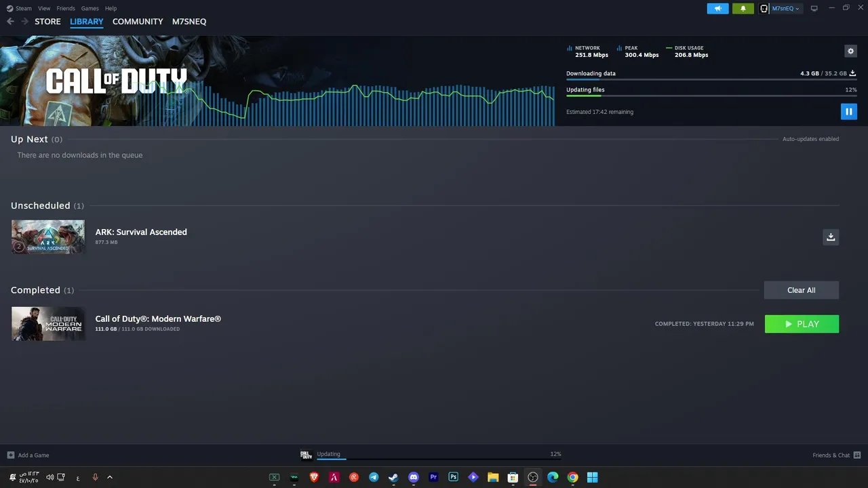Open Microsoft Edge from taskbar
868x488 pixels.
(x=553, y=477)
